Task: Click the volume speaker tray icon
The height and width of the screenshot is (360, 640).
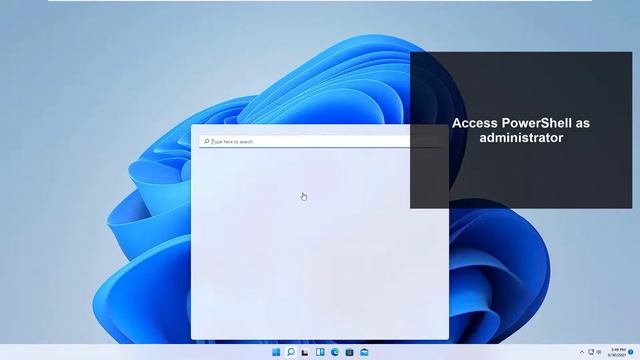Action: click(x=599, y=352)
